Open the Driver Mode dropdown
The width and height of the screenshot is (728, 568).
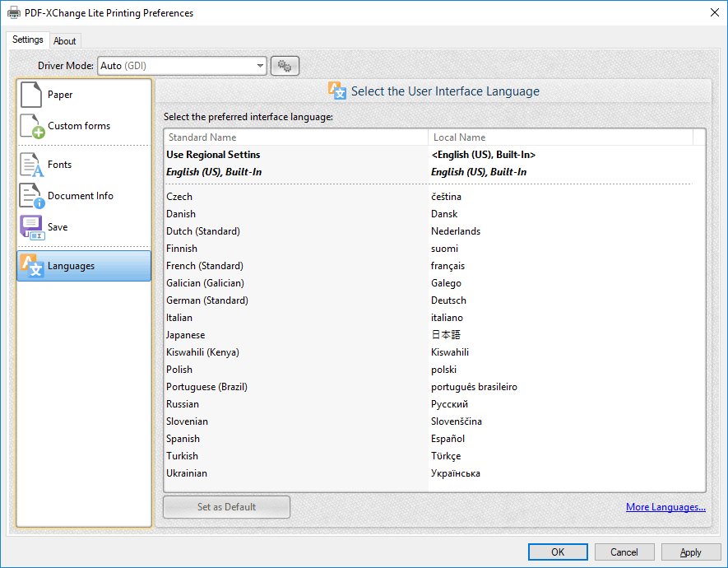coord(182,66)
